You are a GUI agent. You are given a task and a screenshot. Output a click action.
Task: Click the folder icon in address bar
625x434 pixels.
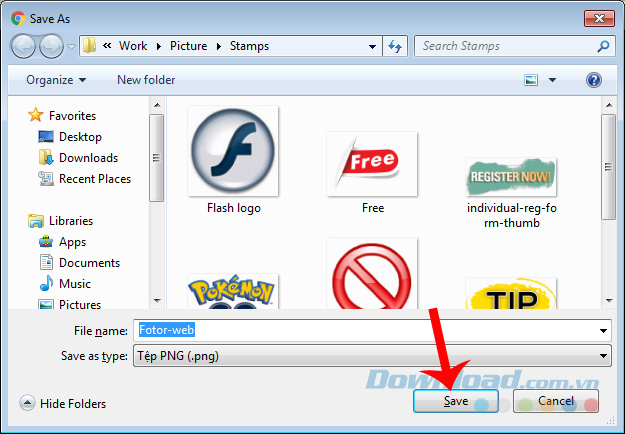[89, 46]
